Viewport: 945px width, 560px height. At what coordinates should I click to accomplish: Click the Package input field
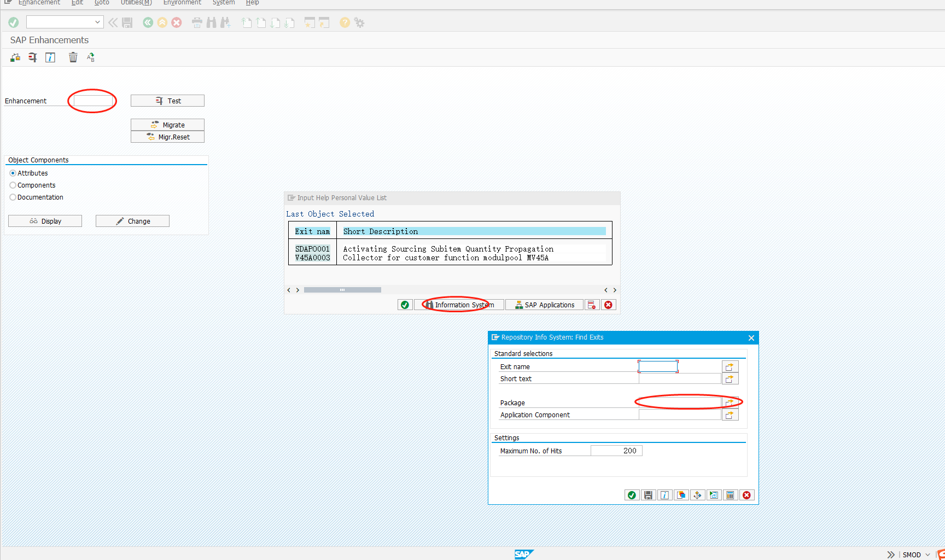click(x=680, y=402)
